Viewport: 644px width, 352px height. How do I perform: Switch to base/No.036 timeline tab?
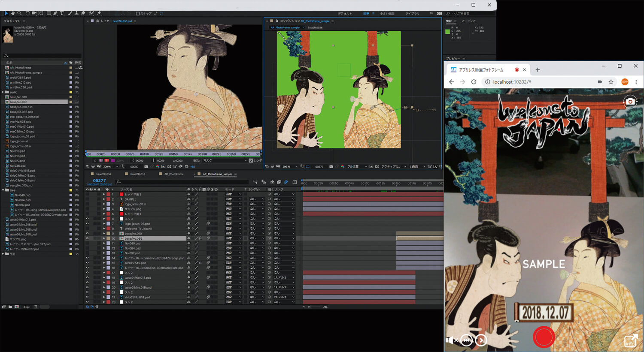coord(103,174)
